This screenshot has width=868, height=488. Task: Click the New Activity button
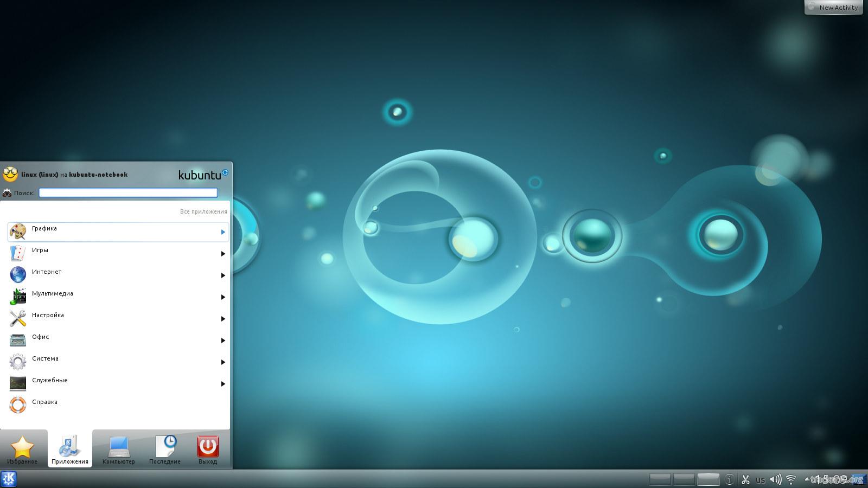(x=834, y=8)
